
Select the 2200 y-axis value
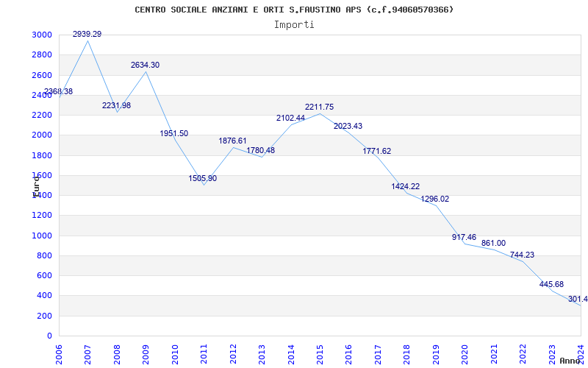coord(42,115)
